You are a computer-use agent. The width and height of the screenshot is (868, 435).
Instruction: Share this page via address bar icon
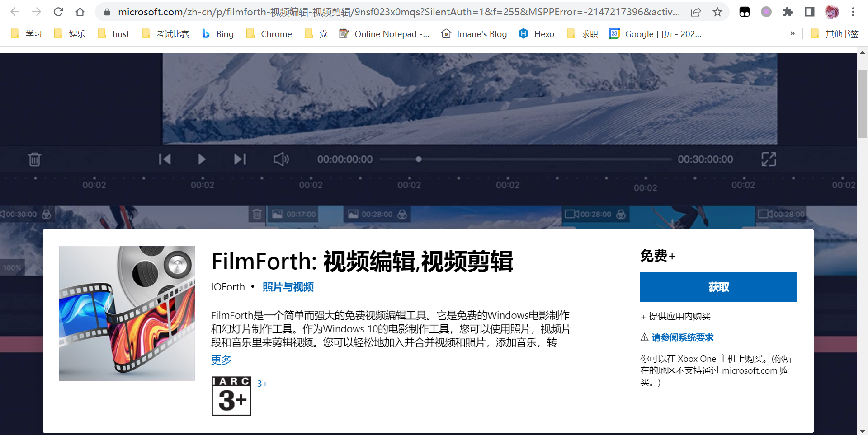[x=696, y=12]
